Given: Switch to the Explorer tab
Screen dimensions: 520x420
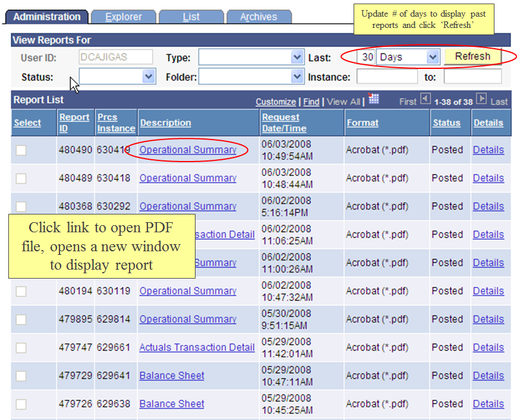Looking at the screenshot, I should click(x=123, y=17).
